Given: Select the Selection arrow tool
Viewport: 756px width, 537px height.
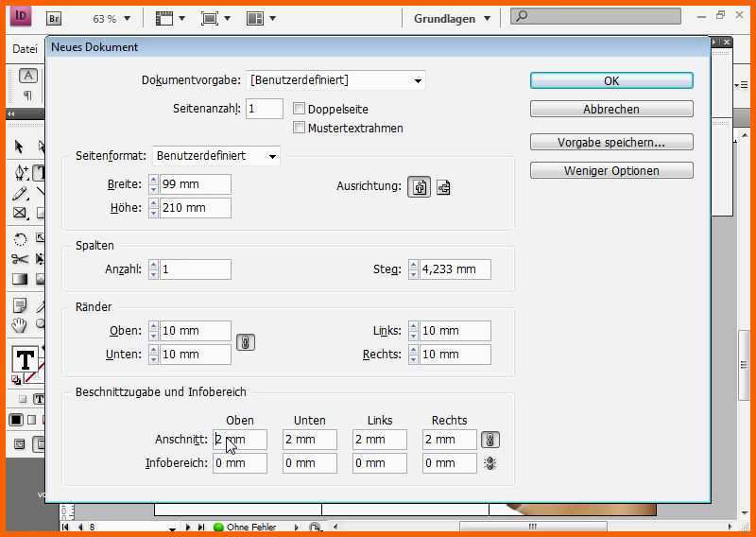Looking at the screenshot, I should pyautogui.click(x=19, y=146).
